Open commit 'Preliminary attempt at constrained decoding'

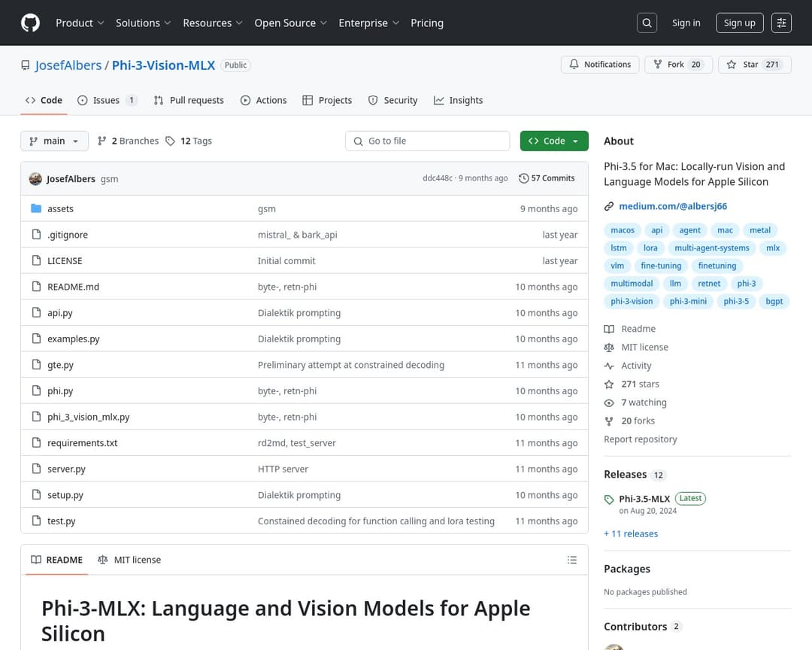351,365
